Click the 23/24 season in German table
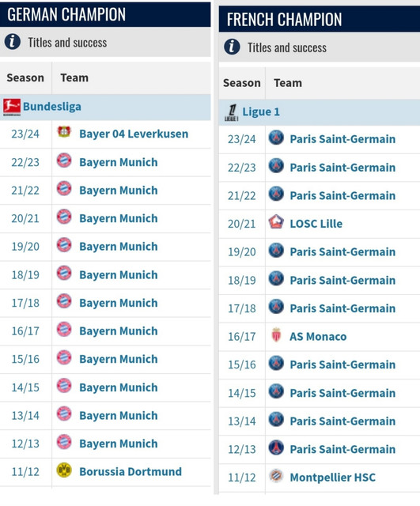This screenshot has width=420, height=506. click(25, 134)
